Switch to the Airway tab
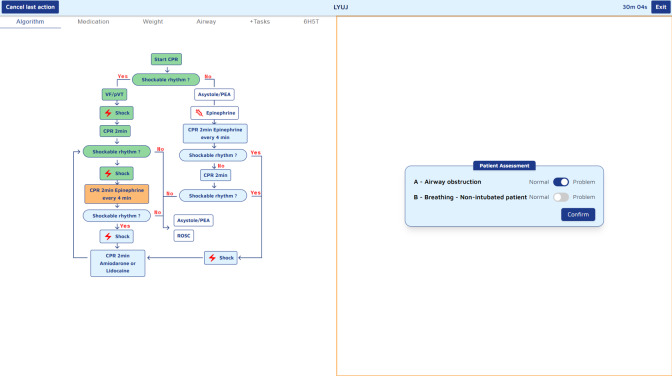 [206, 21]
